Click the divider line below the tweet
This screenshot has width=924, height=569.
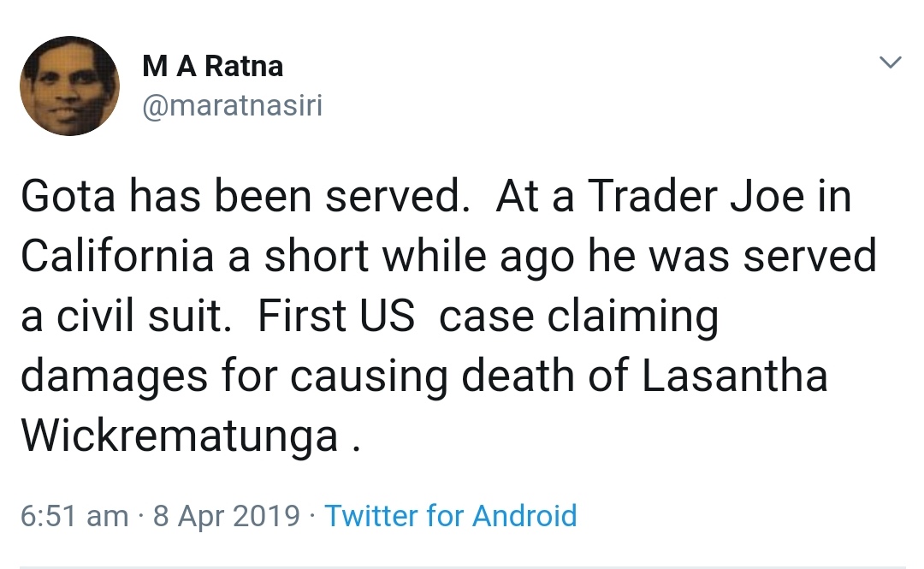point(462,566)
